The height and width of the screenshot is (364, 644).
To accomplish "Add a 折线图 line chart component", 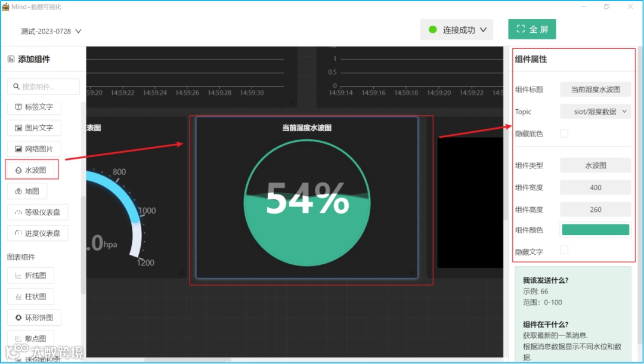I will (31, 275).
